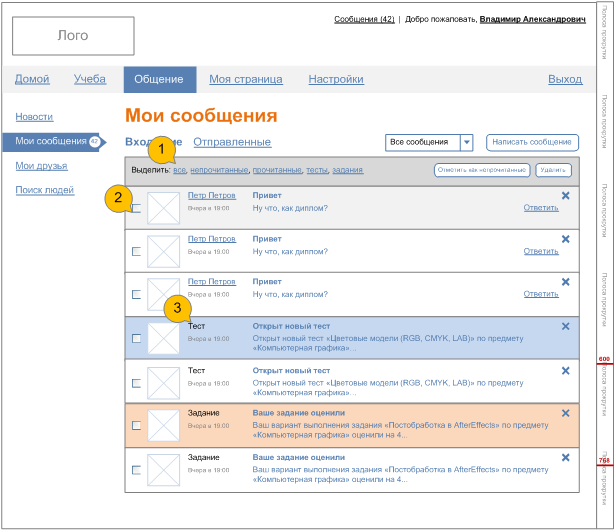Delete the first Привет message with its X icon

point(565,196)
